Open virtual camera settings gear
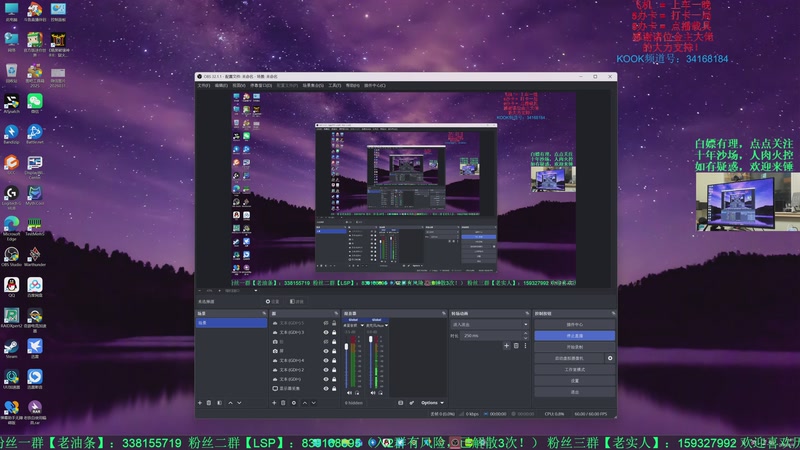800x450 pixels. 610,358
